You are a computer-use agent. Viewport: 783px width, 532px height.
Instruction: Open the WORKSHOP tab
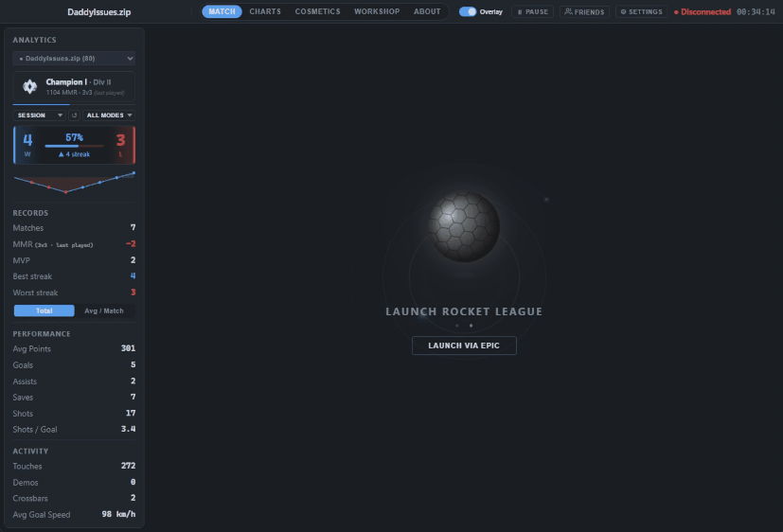(377, 11)
